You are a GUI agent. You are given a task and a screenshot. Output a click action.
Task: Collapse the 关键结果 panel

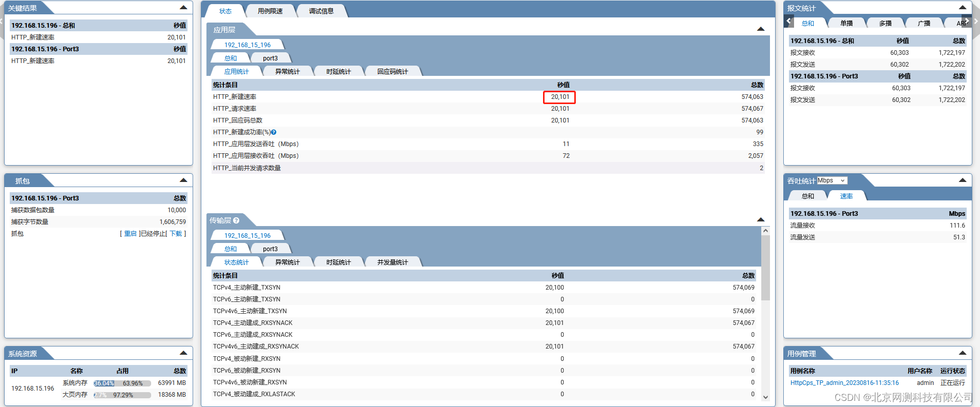tap(183, 8)
